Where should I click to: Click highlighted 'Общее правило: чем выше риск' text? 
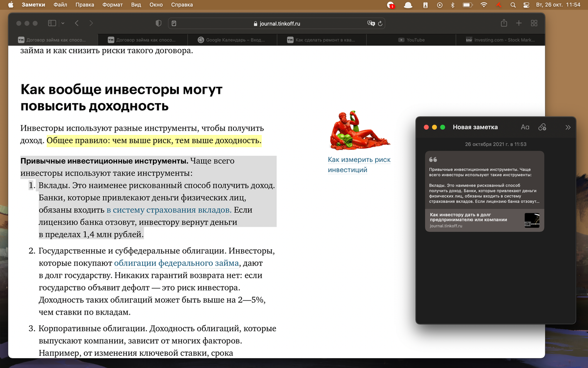click(x=154, y=141)
